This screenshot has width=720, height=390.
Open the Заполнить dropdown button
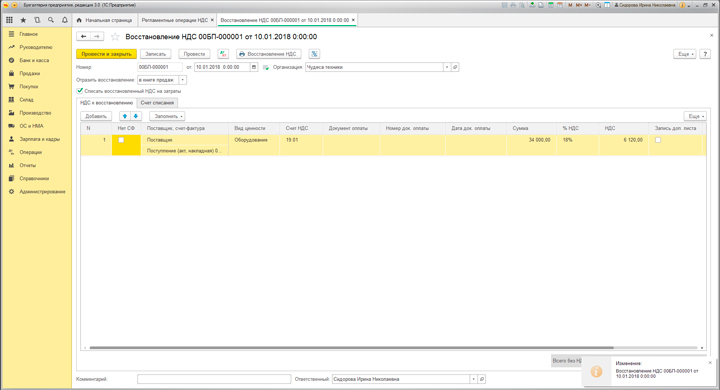[167, 116]
